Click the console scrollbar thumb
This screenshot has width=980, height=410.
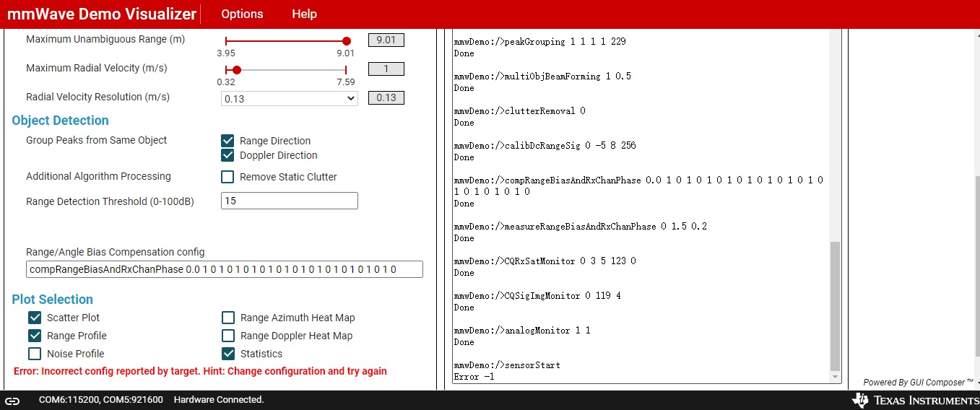click(836, 306)
